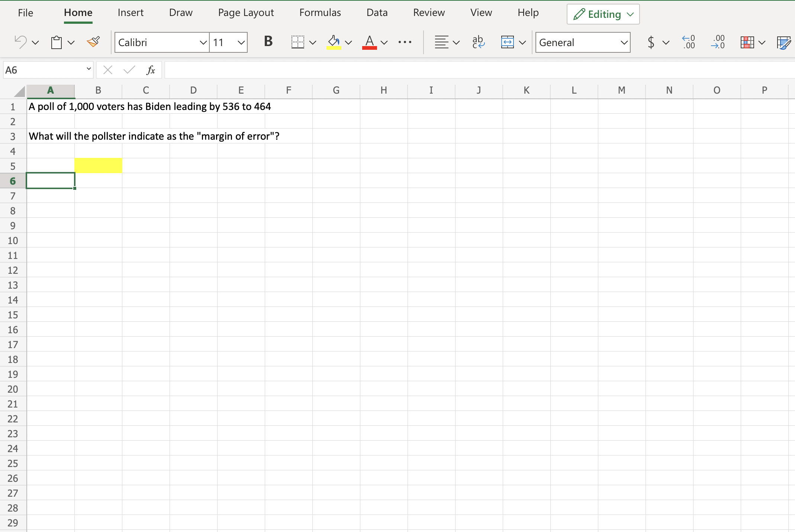
Task: Open the Editing mode button
Action: coord(603,14)
